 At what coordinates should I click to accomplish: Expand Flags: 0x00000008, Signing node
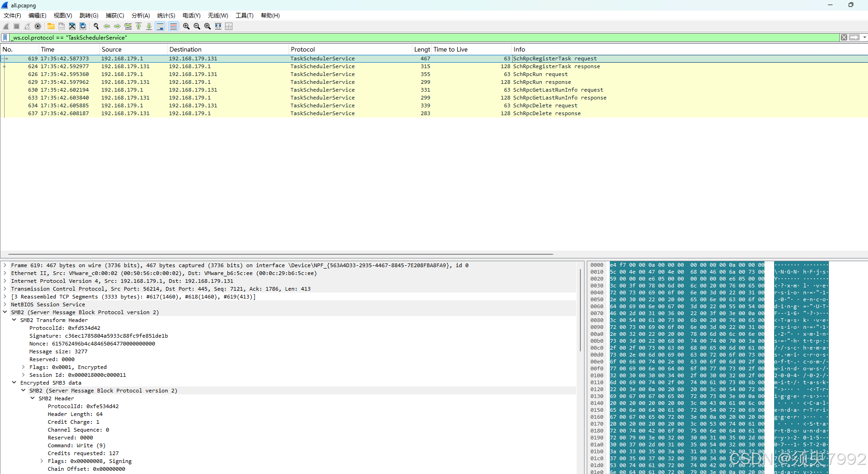click(x=42, y=461)
